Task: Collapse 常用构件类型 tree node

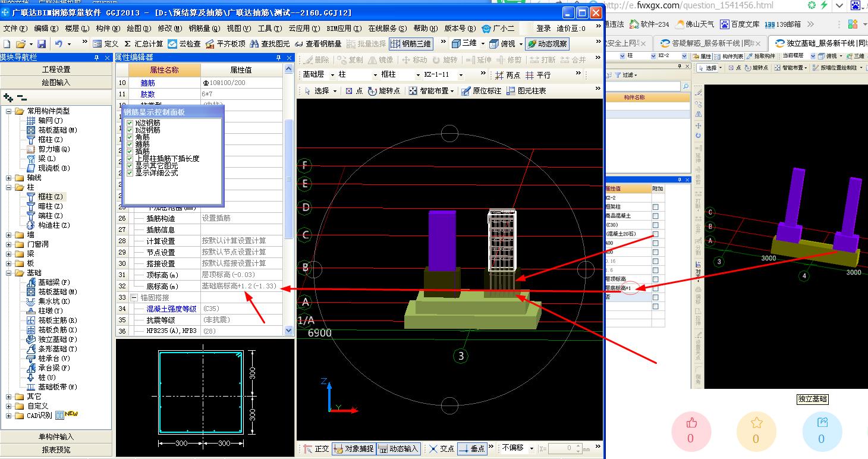Action: click(9, 111)
